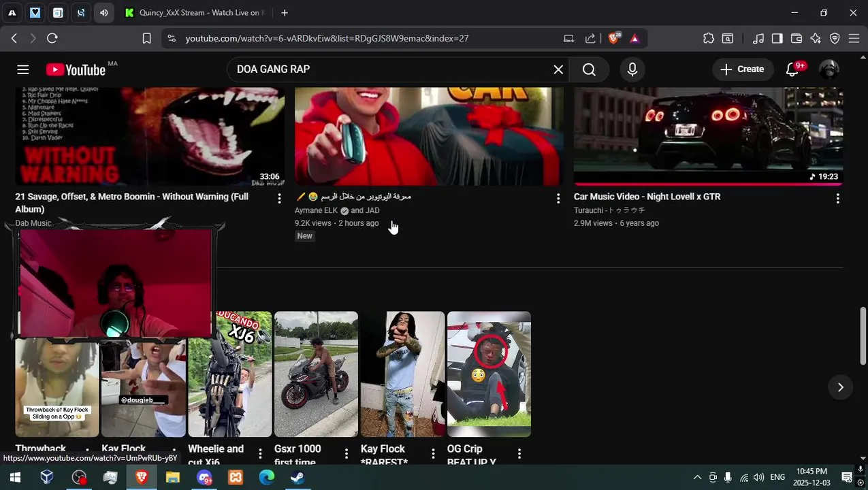Open the Create button
The width and height of the screenshot is (868, 490).
click(742, 69)
